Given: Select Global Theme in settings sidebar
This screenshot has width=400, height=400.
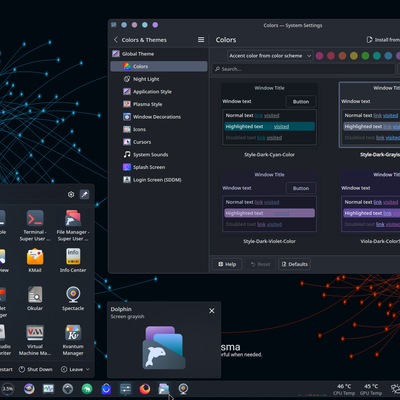Looking at the screenshot, I should tap(159, 54).
